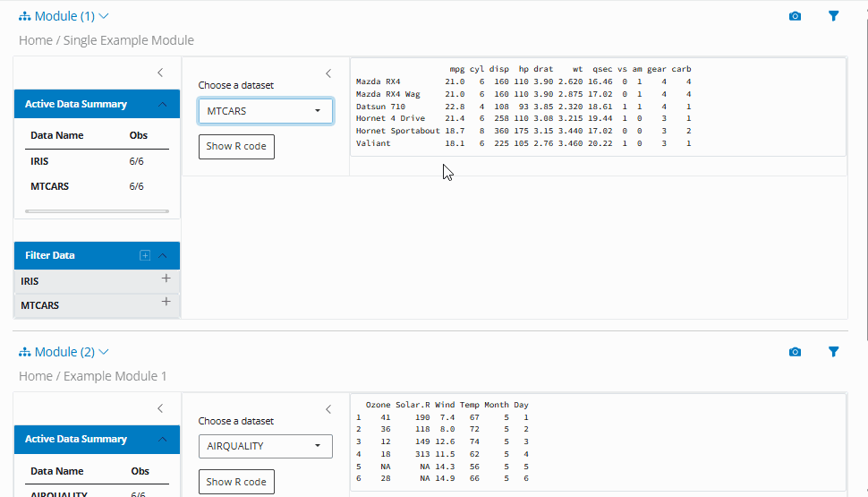Click the camera snapshot icon in Module (2)
The width and height of the screenshot is (868, 497).
pos(795,352)
